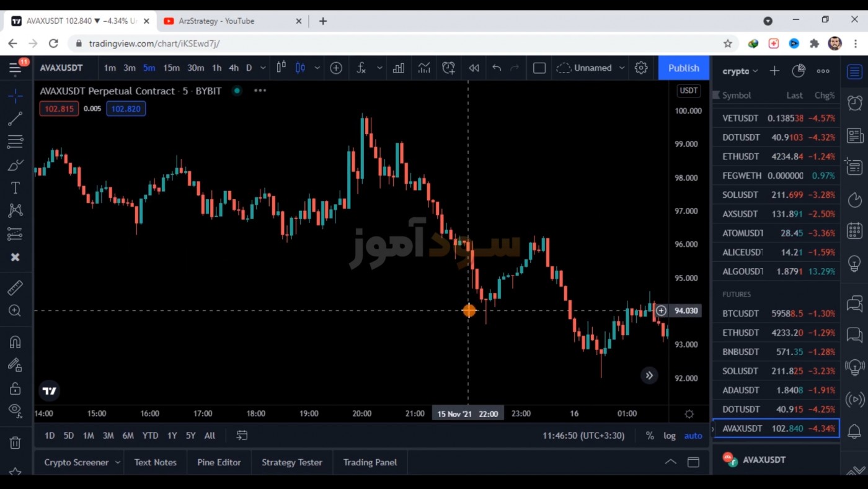
Task: Set the date range to 1D
Action: (50, 436)
